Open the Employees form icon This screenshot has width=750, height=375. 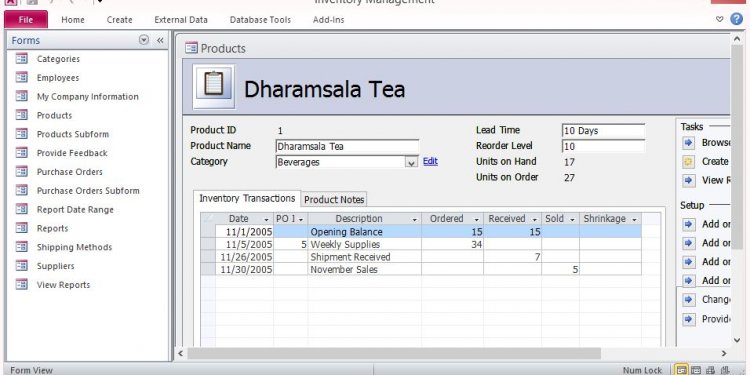coord(22,77)
